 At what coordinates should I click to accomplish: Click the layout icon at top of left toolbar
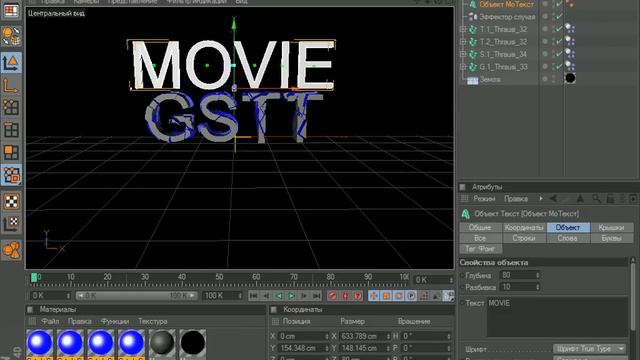coord(11,10)
